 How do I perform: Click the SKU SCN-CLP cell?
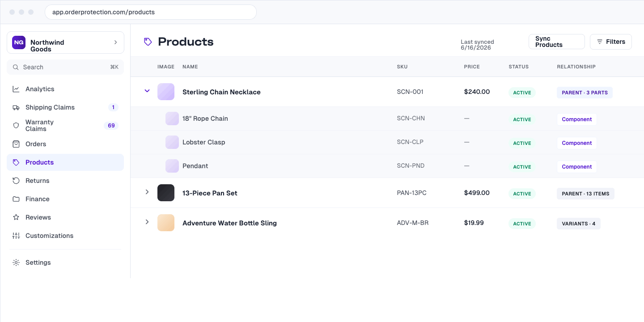410,142
